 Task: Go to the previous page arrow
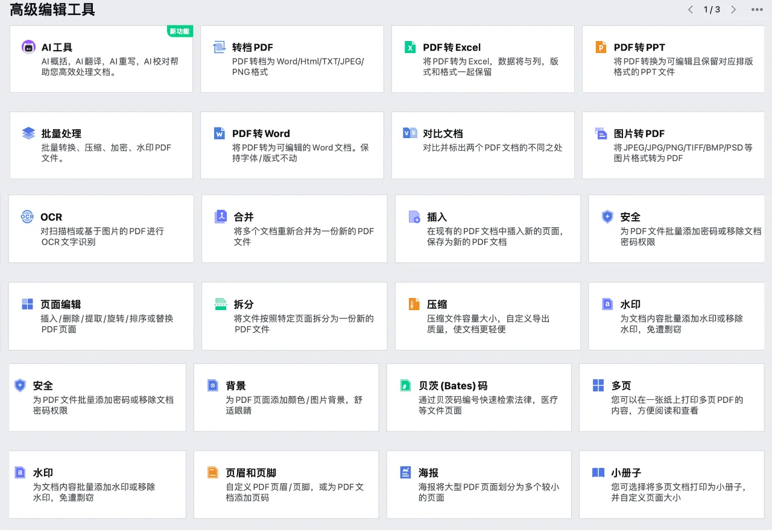point(691,10)
